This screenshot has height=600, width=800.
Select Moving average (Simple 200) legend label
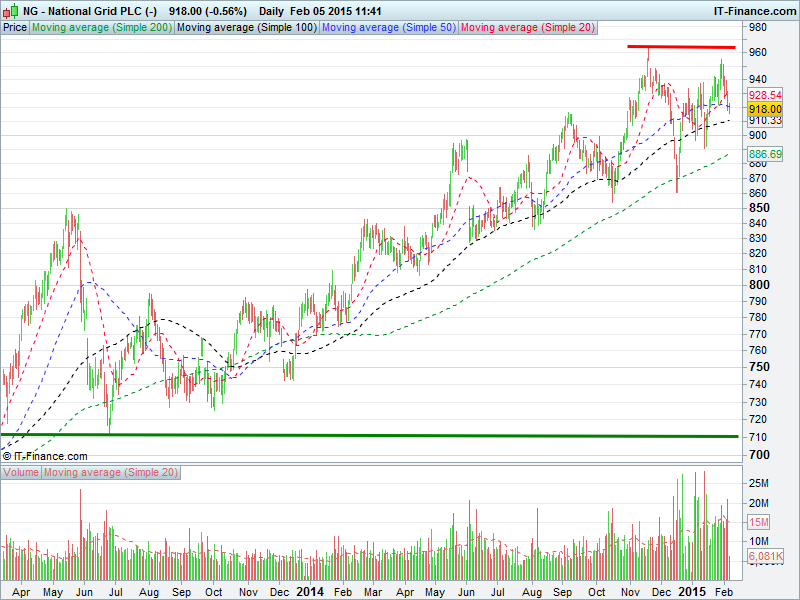coord(102,28)
